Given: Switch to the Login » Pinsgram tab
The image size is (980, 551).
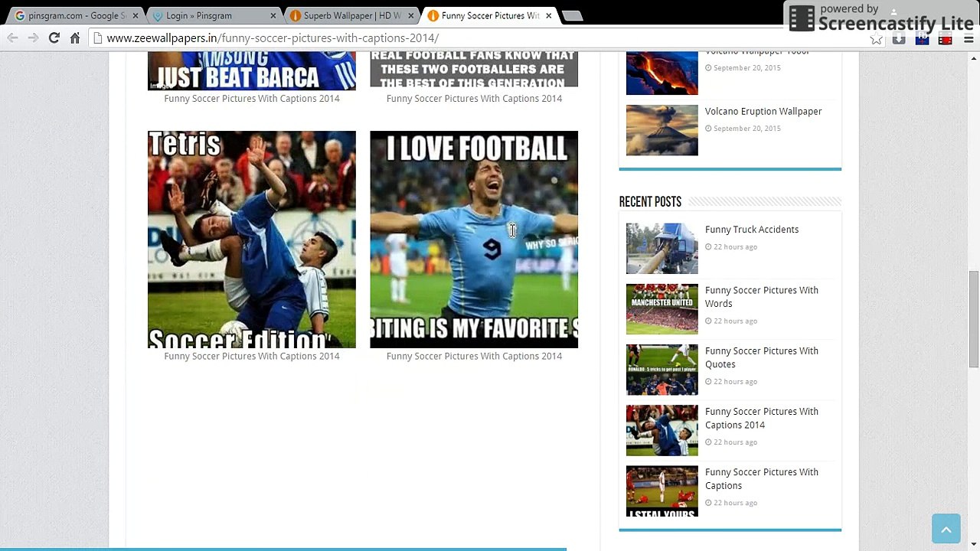Looking at the screenshot, I should coord(211,15).
